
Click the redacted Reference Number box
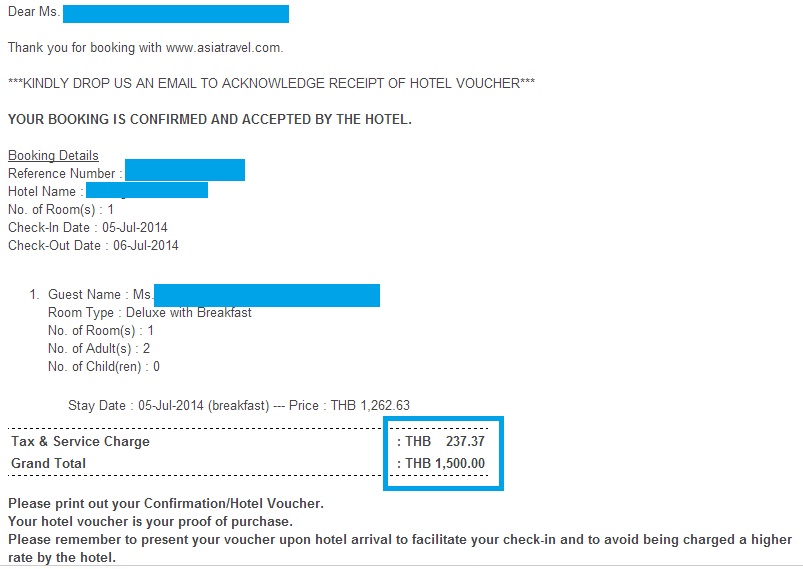pyautogui.click(x=185, y=170)
